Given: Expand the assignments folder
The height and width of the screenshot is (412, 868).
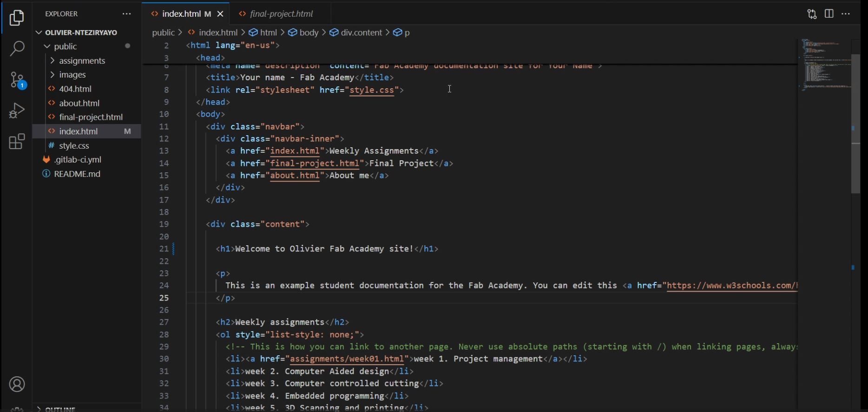Looking at the screenshot, I should (82, 61).
